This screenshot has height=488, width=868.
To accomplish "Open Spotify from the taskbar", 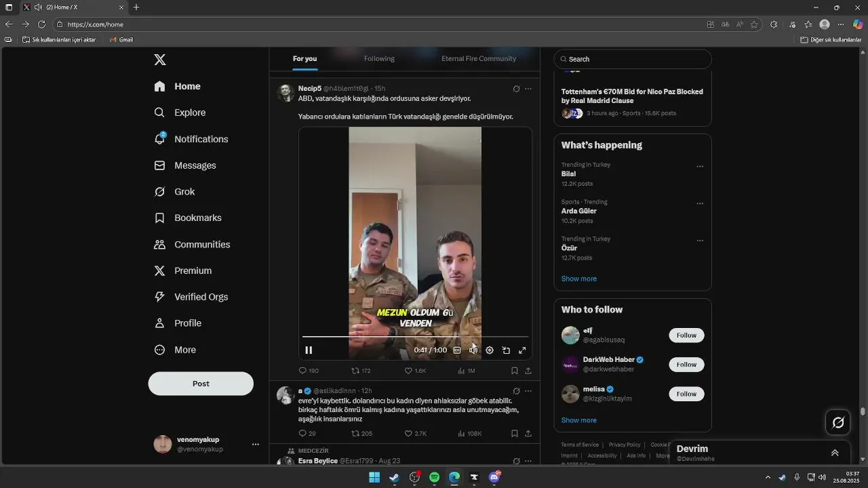I will (x=434, y=477).
